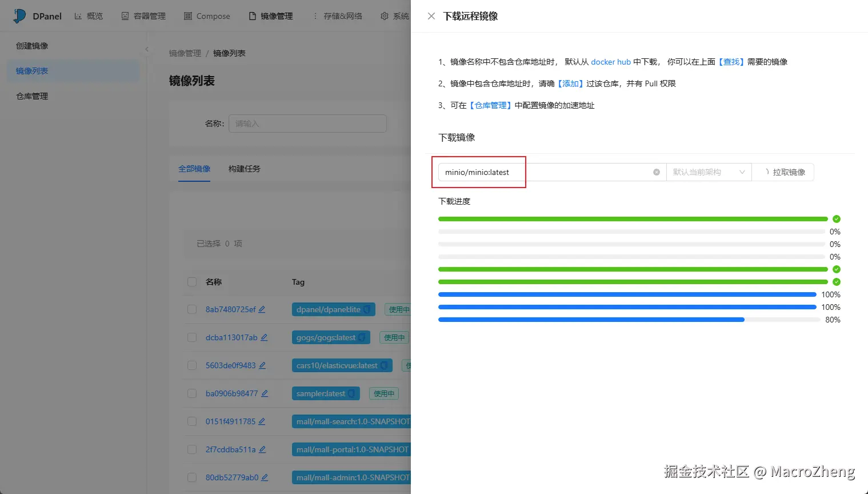The width and height of the screenshot is (868, 494).
Task: Click the 名称 search input field
Action: (307, 124)
